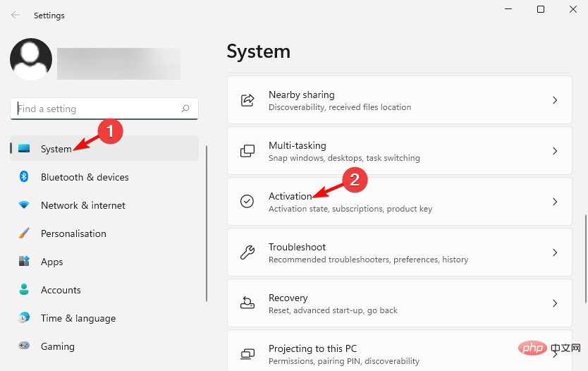Click 'Recommended troubleshooters, preferences, history' text

tap(368, 260)
